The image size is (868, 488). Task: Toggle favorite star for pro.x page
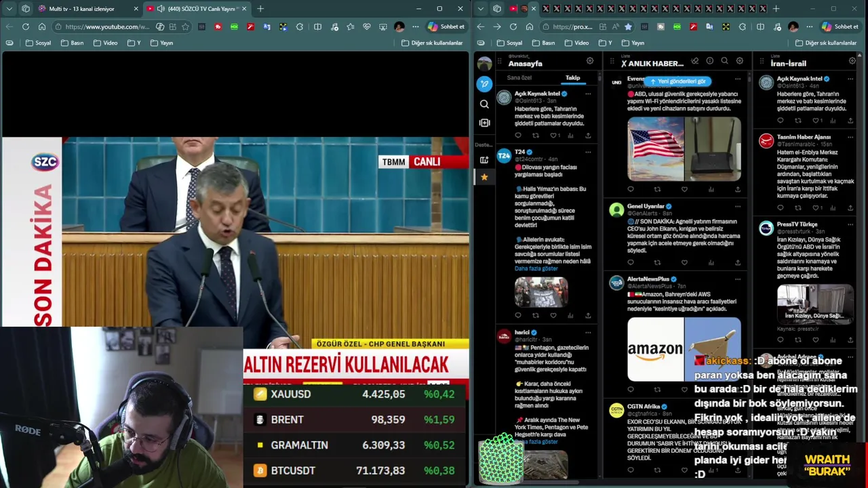[x=628, y=26]
